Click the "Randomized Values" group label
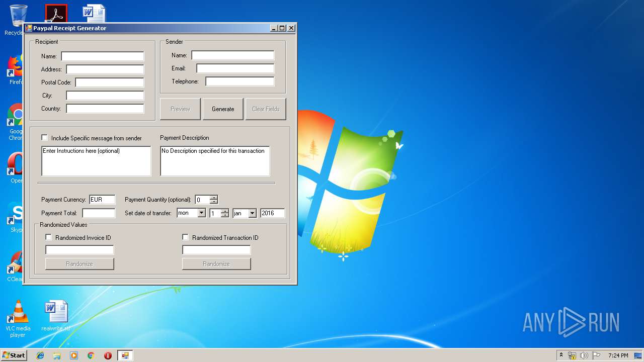This screenshot has width=644, height=362. pos(63,225)
